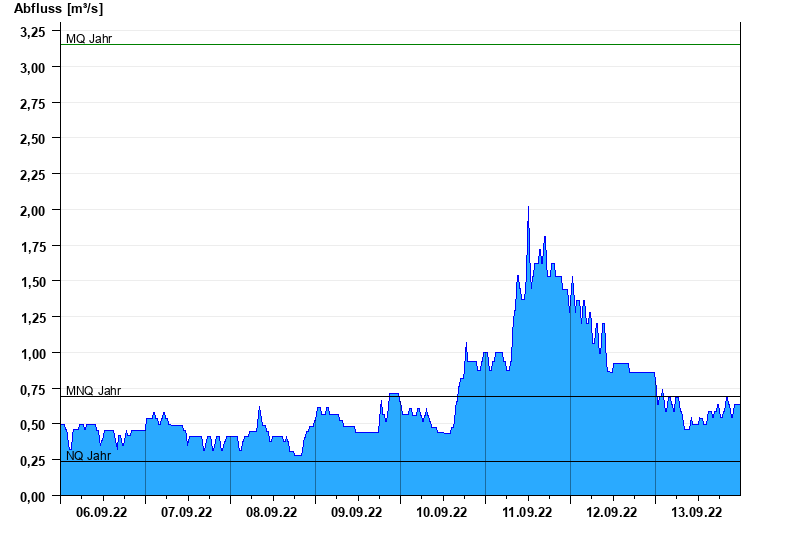Viewport: 800px width, 550px height.
Task: Select the 12.09.22 date on the axis
Action: click(612, 513)
